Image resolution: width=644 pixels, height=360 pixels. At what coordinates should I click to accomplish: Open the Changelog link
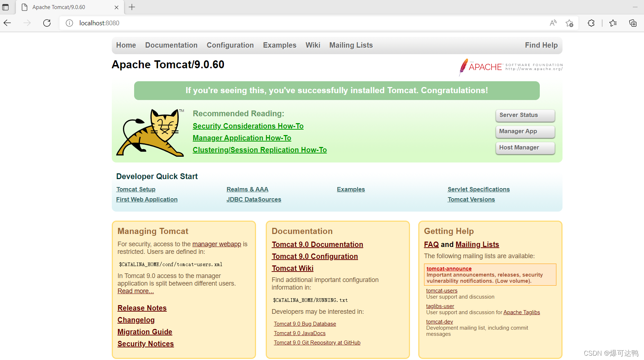136,320
